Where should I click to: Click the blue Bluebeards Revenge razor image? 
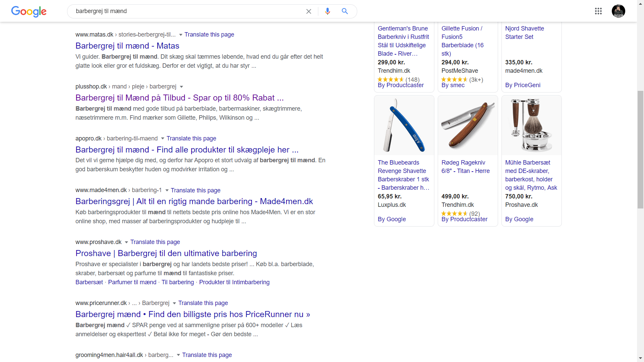404,125
